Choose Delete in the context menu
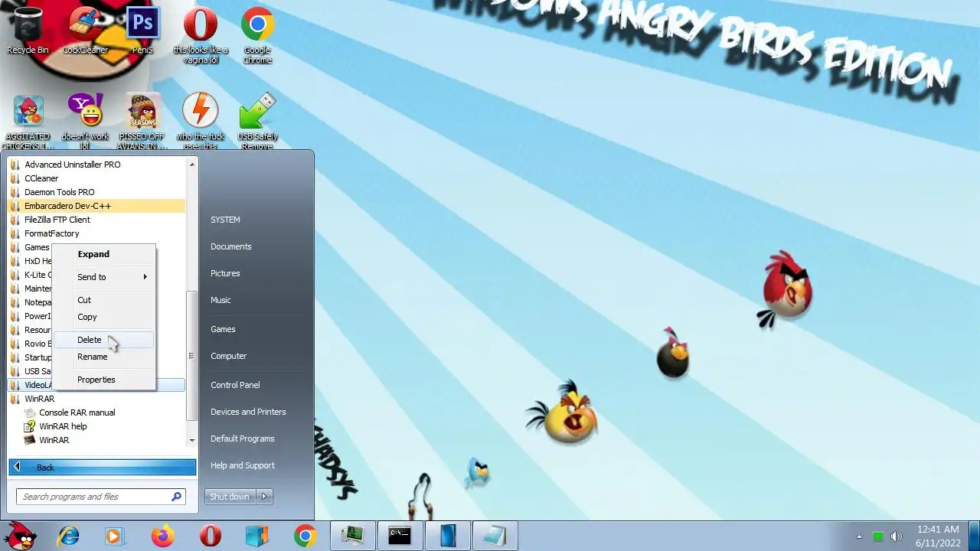 pos(103,340)
